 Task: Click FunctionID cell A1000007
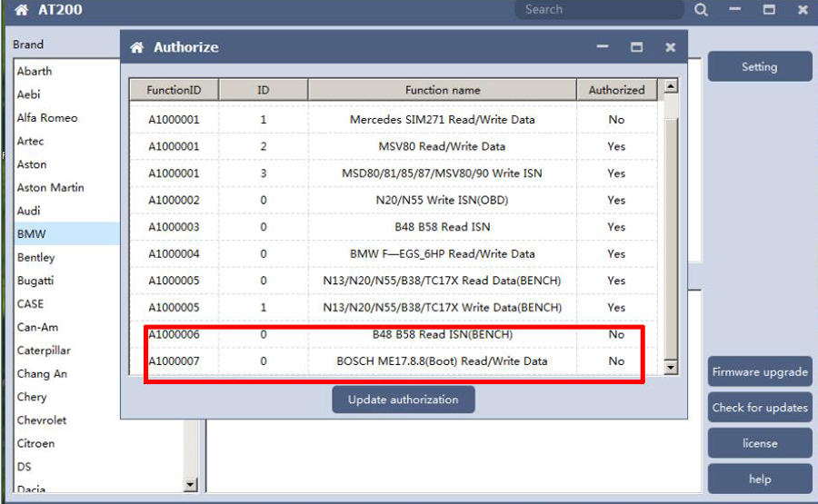174,361
